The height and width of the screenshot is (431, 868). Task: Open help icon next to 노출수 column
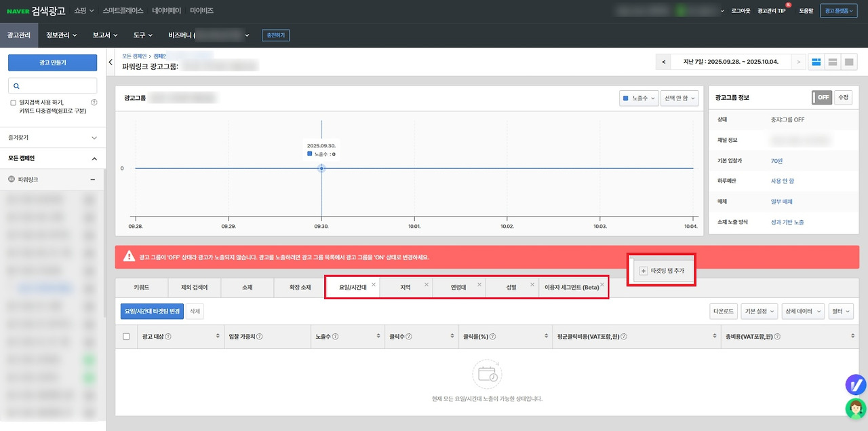335,336
